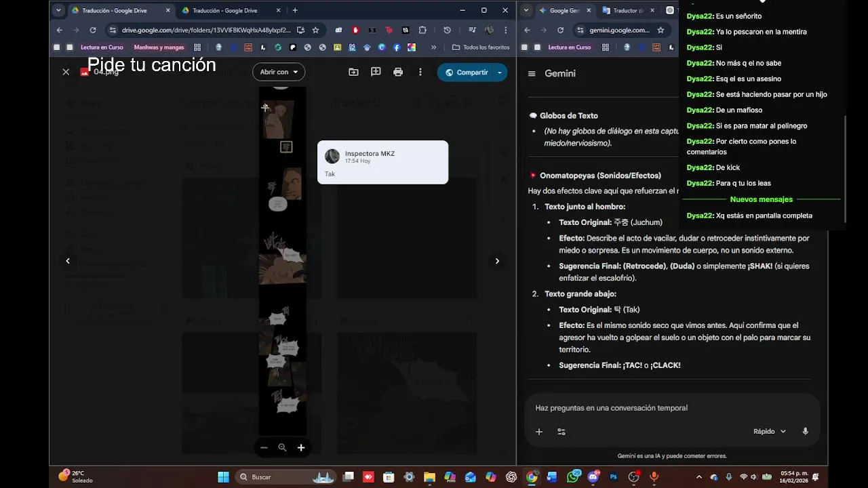Expand the arrow next to Compartir
The height and width of the screenshot is (488, 868).
pyautogui.click(x=500, y=73)
